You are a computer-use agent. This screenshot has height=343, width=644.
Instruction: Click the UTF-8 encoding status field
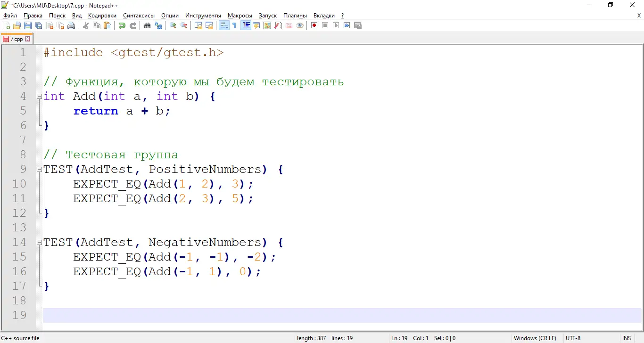573,338
